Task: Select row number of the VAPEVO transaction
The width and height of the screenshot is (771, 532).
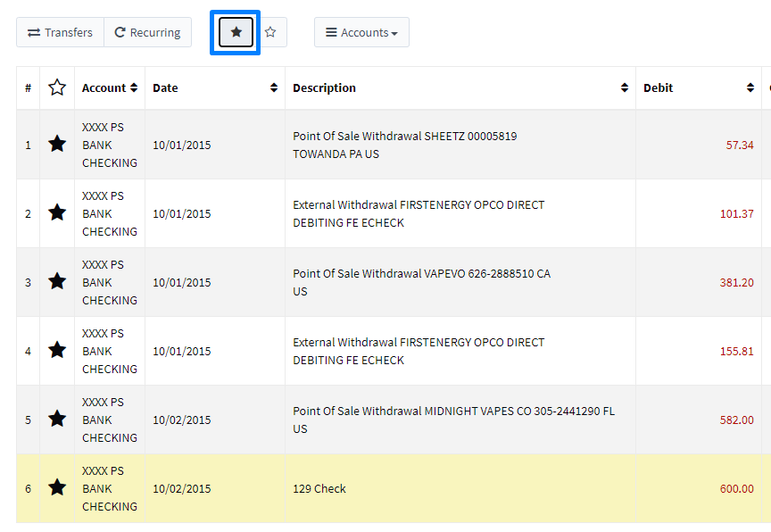Action: click(x=28, y=283)
